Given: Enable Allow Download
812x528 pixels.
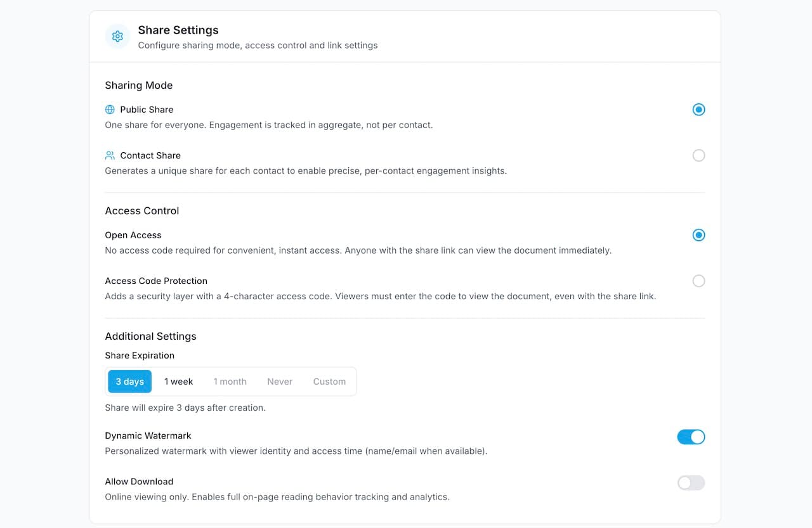Looking at the screenshot, I should (x=691, y=482).
